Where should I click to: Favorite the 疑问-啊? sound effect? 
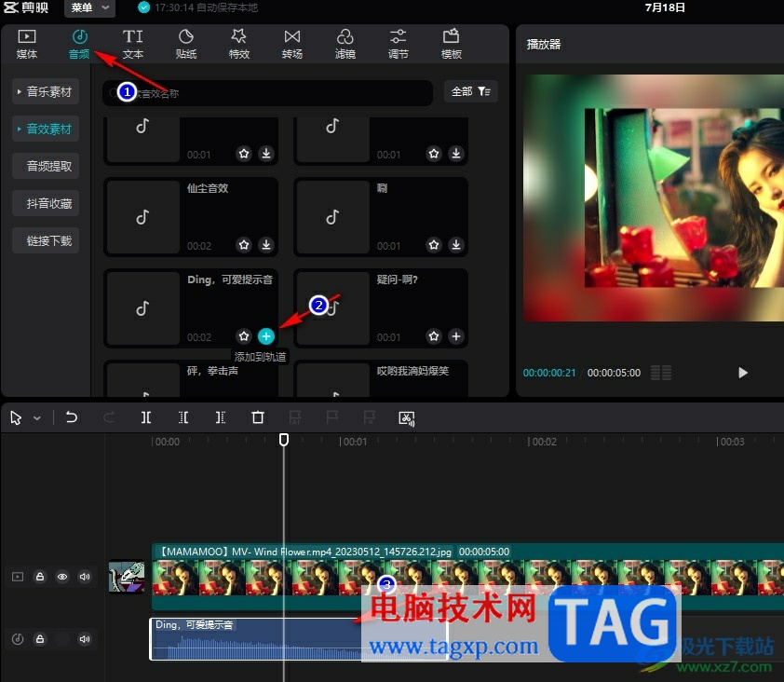coord(434,336)
